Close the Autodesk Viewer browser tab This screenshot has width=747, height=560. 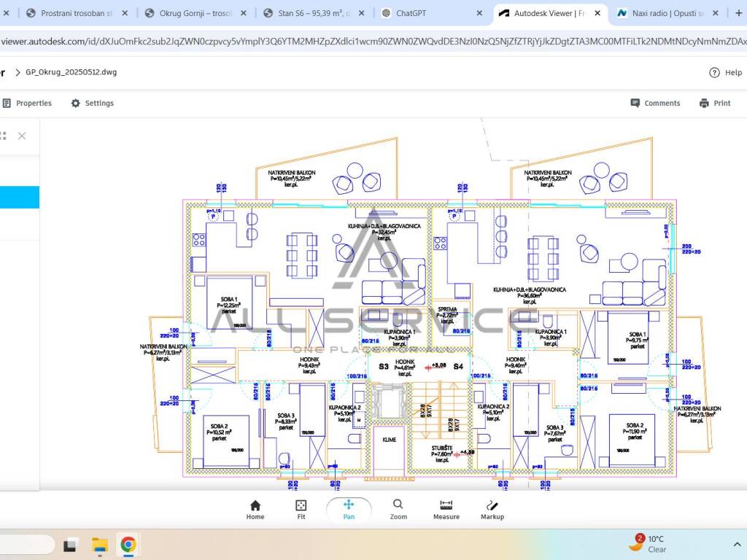598,13
